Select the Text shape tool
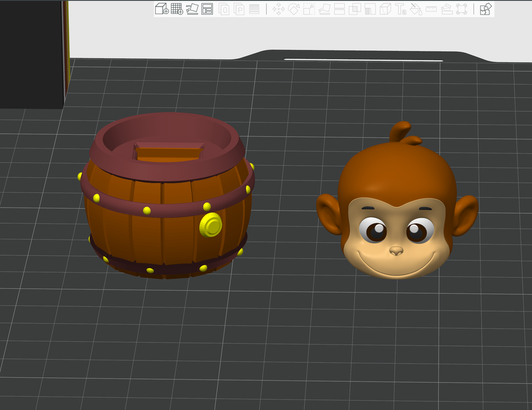The width and height of the screenshot is (532, 410). point(401,9)
